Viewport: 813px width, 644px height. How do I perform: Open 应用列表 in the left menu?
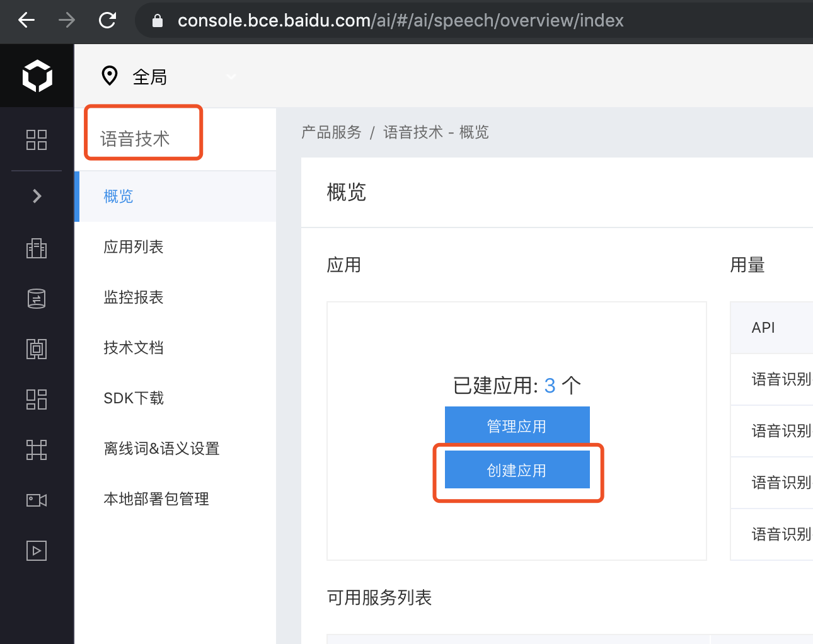pos(175,247)
